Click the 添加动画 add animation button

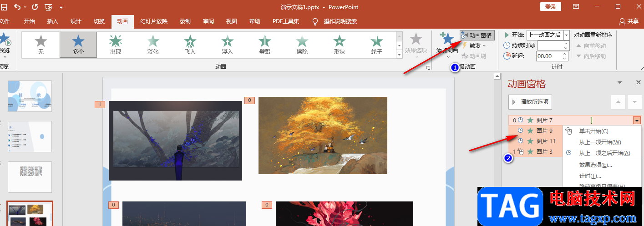coord(447,45)
